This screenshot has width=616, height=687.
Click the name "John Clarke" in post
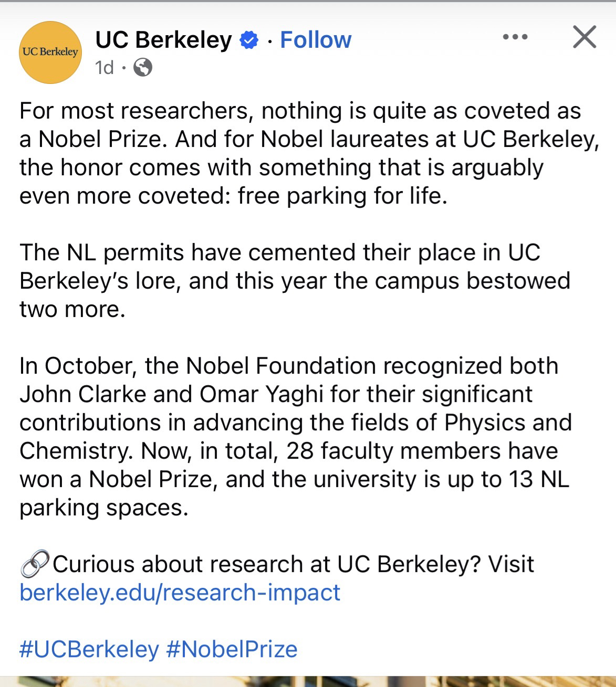pos(83,395)
